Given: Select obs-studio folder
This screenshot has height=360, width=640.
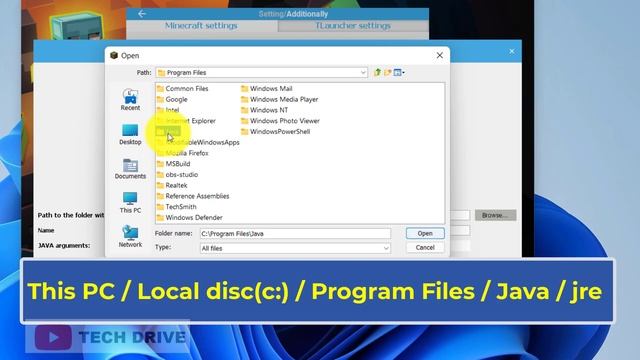Looking at the screenshot, I should click(177, 175).
